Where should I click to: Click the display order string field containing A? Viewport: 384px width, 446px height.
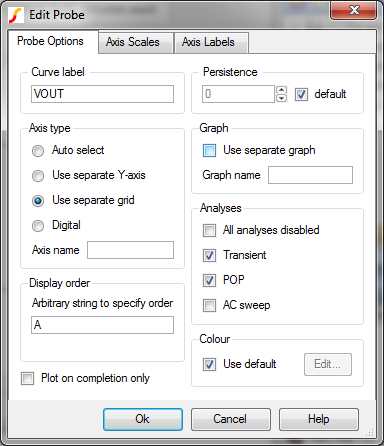tap(102, 325)
